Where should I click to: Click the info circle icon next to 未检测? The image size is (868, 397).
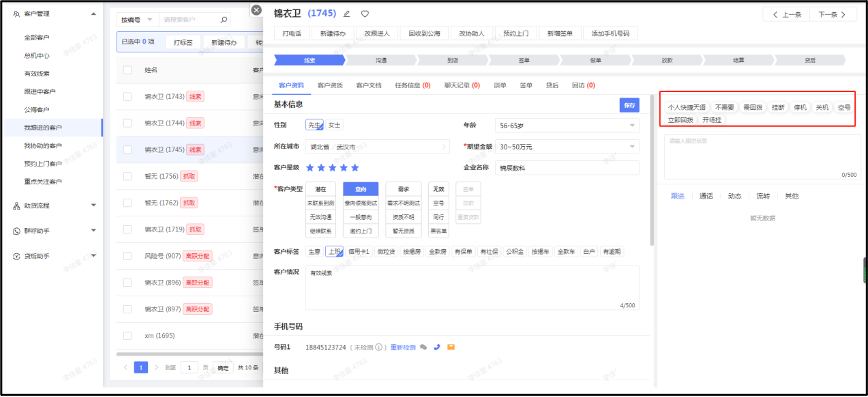pyautogui.click(x=379, y=347)
